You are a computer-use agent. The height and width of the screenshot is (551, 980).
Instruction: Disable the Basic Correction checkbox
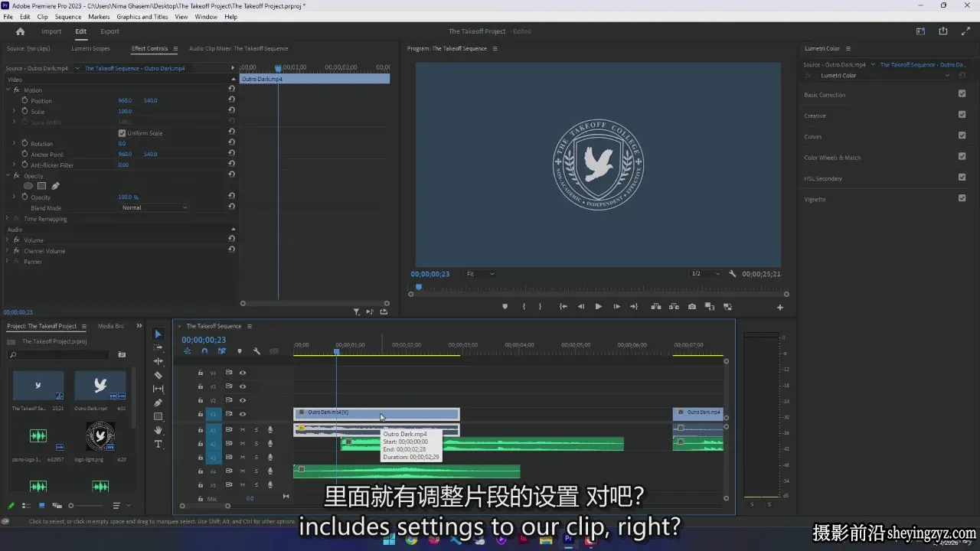click(962, 94)
